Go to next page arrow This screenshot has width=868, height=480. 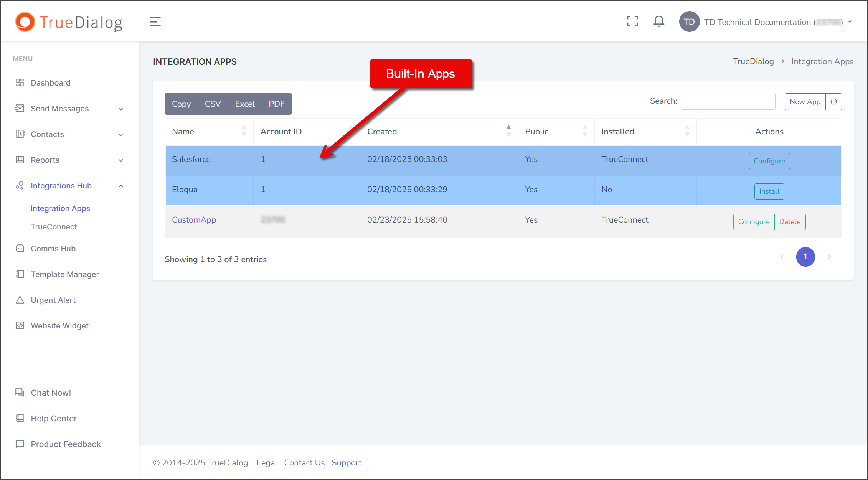point(830,257)
